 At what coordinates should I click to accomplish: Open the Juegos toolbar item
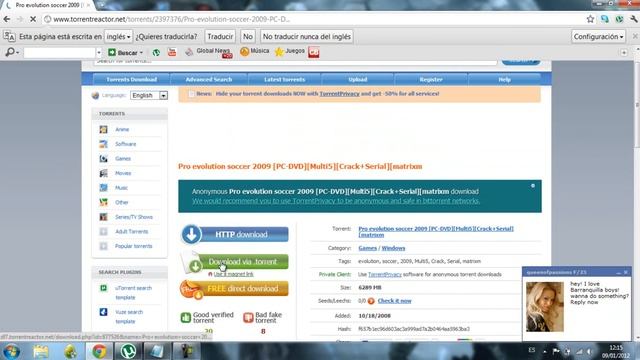point(290,51)
